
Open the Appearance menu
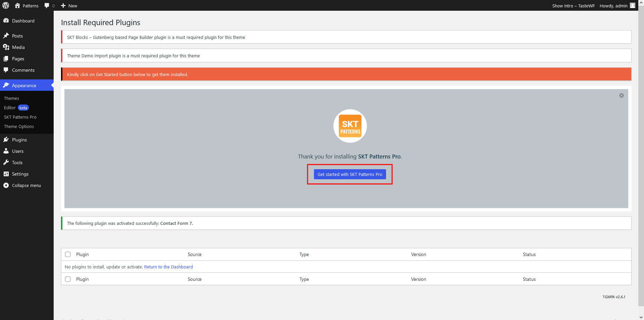coord(27,85)
